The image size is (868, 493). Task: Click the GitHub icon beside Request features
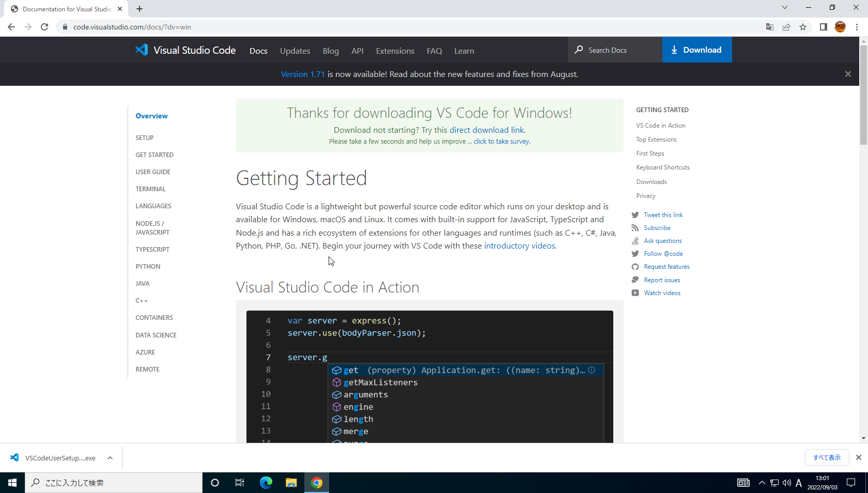[x=635, y=267]
